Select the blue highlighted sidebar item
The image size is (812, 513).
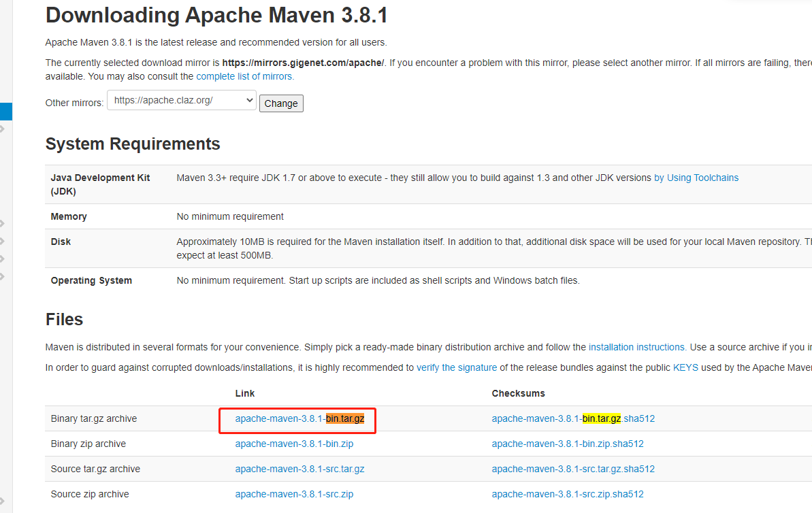[x=5, y=112]
